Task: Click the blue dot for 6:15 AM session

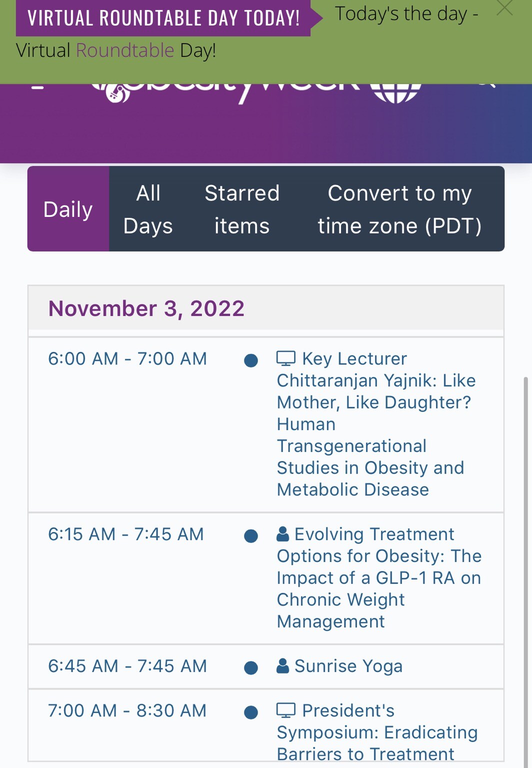Action: pyautogui.click(x=251, y=536)
